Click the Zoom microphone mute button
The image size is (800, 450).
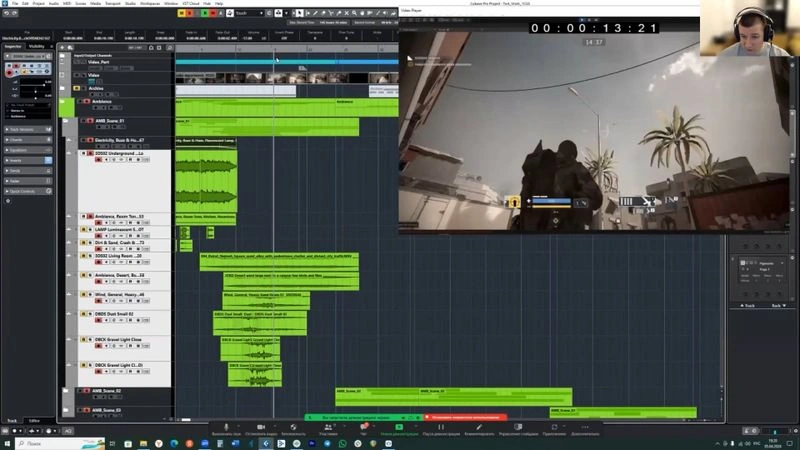click(x=226, y=430)
